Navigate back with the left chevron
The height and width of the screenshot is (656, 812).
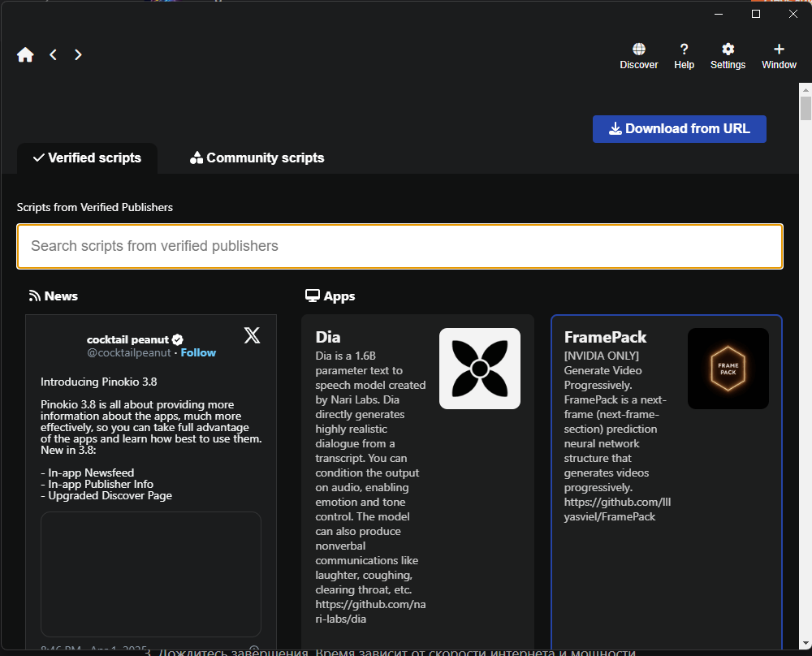click(53, 55)
